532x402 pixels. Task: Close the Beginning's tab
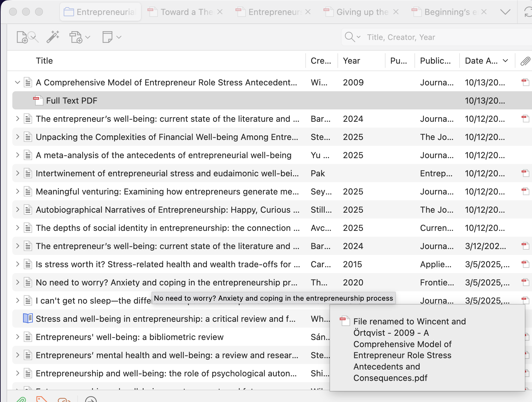coord(484,12)
